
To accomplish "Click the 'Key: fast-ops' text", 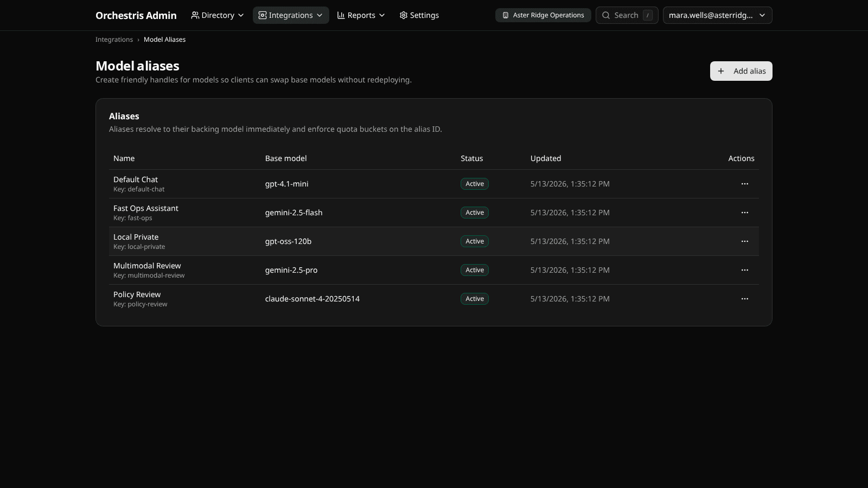I will point(133,218).
